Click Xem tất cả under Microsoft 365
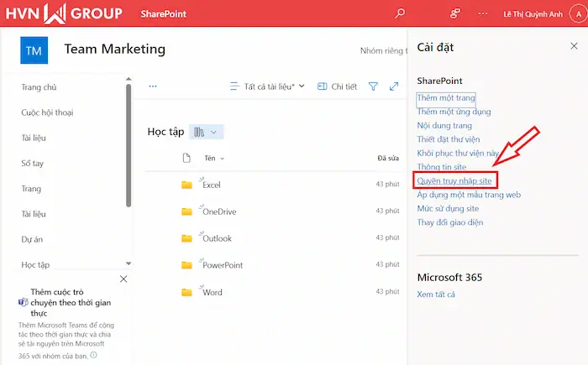 click(x=436, y=295)
